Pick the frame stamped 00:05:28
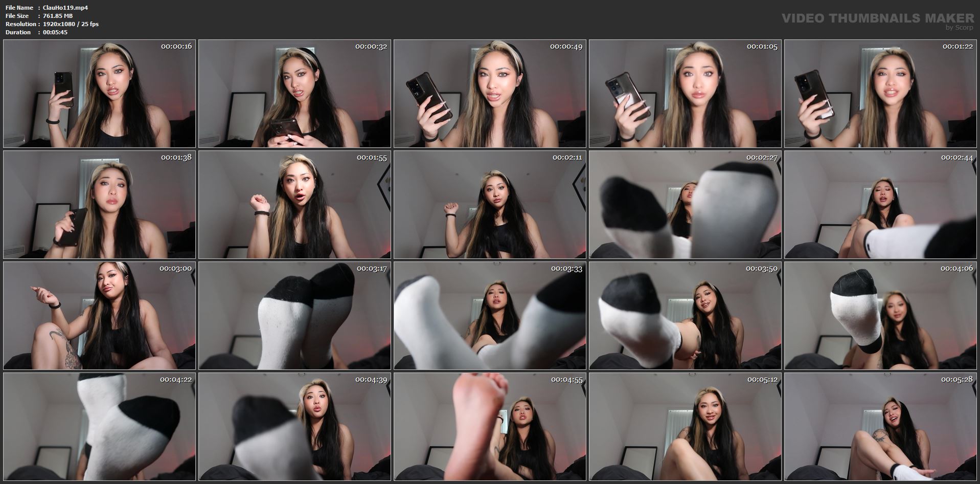This screenshot has height=484, width=980. coord(880,427)
